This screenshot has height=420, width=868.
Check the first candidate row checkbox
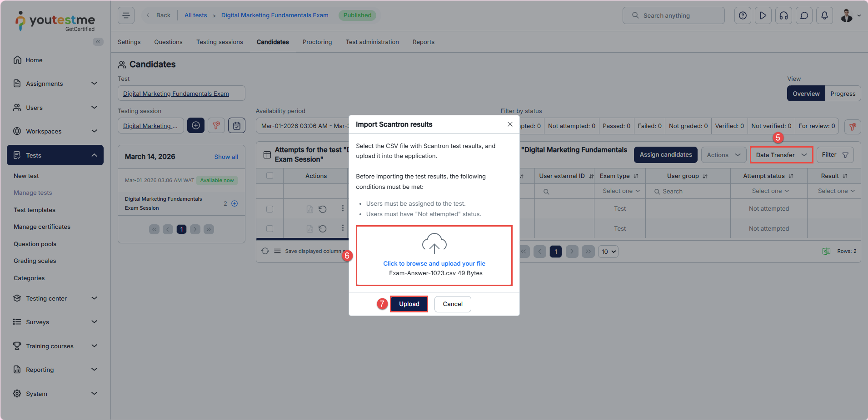(x=269, y=209)
